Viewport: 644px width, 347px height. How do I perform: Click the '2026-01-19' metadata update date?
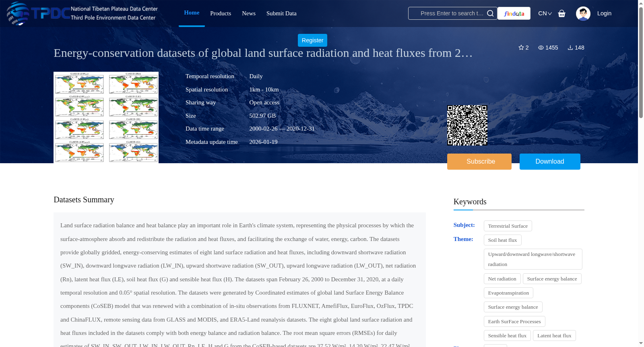[263, 142]
